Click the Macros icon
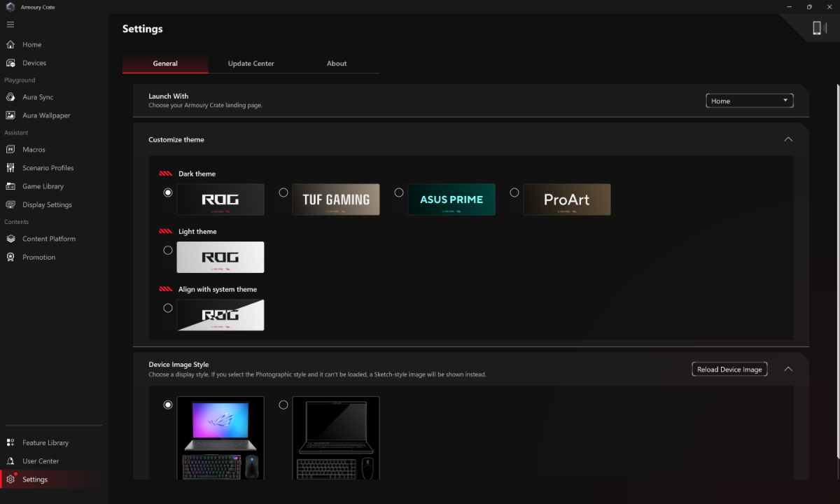The height and width of the screenshot is (504, 840). tap(10, 150)
